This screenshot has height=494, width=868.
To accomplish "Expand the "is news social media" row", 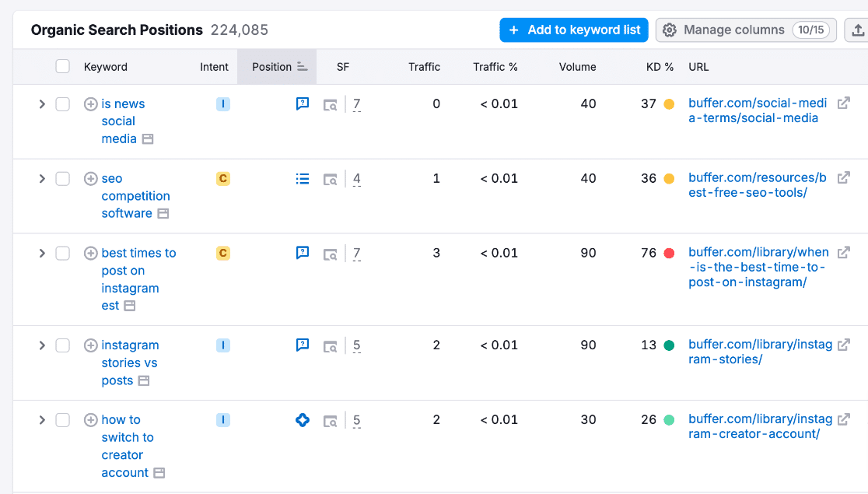I will coord(42,103).
